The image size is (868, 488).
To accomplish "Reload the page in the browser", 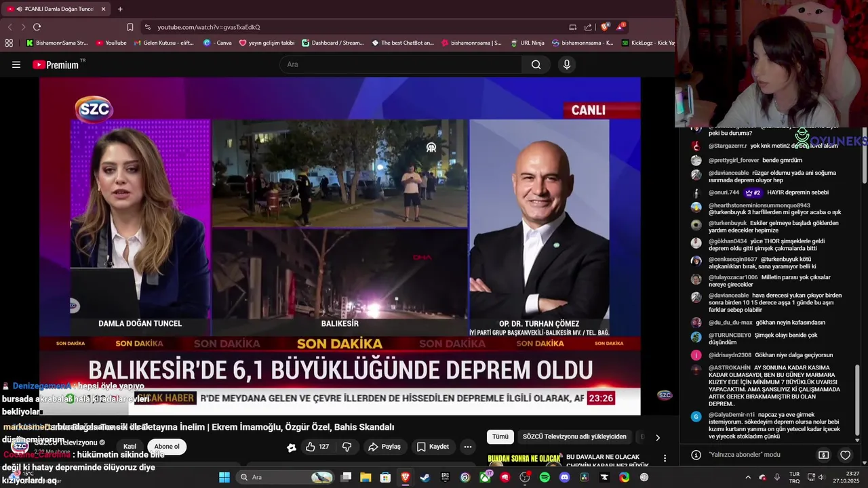I will 37,27.
